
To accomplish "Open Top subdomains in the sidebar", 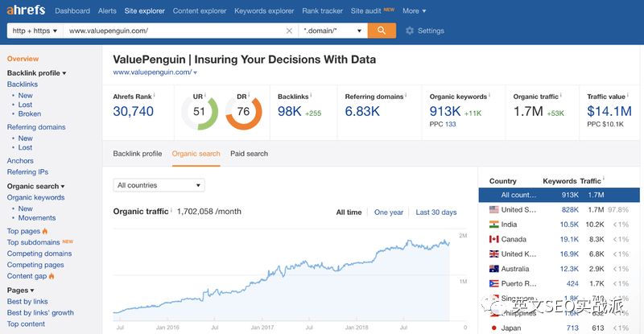I will coord(33,242).
